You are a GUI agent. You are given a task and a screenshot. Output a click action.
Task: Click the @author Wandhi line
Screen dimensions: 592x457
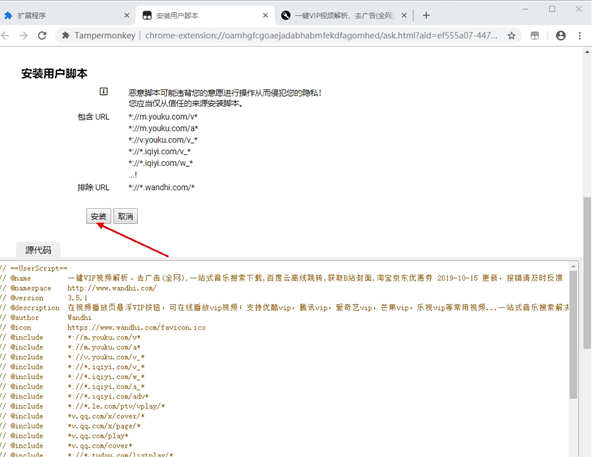(46, 318)
